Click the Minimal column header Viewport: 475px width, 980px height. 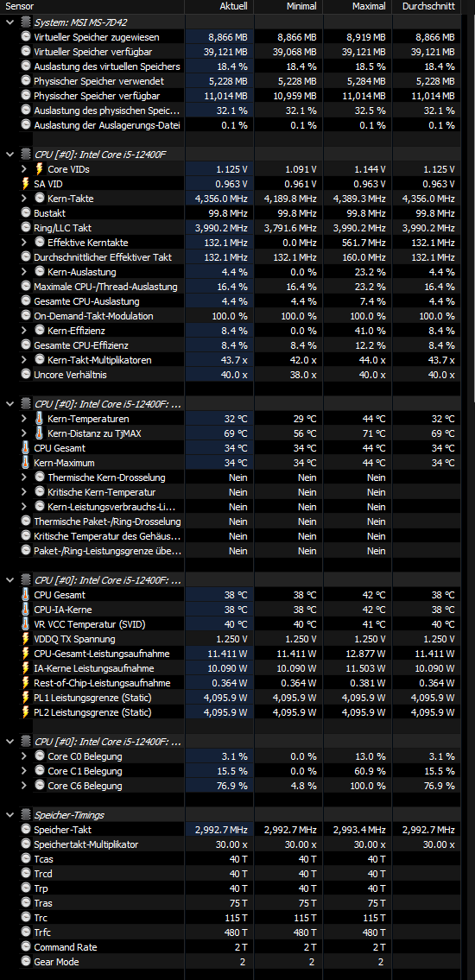(288, 6)
